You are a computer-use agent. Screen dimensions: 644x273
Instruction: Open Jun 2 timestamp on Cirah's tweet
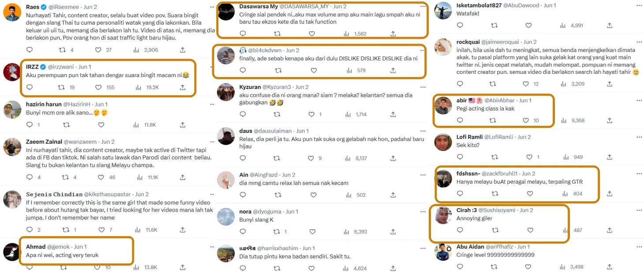tap(526, 210)
